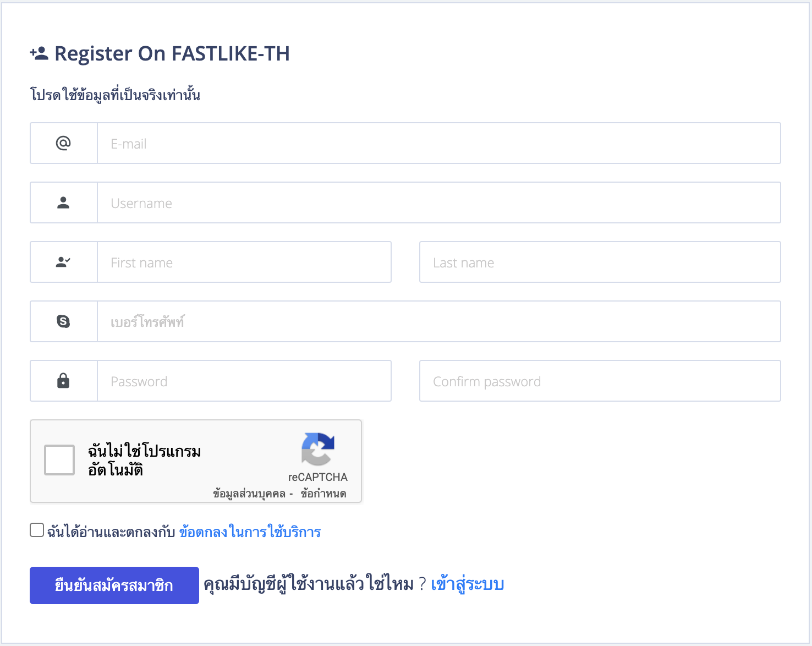This screenshot has height=646, width=812.
Task: Click the Skype icon beside phone field
Action: (63, 321)
